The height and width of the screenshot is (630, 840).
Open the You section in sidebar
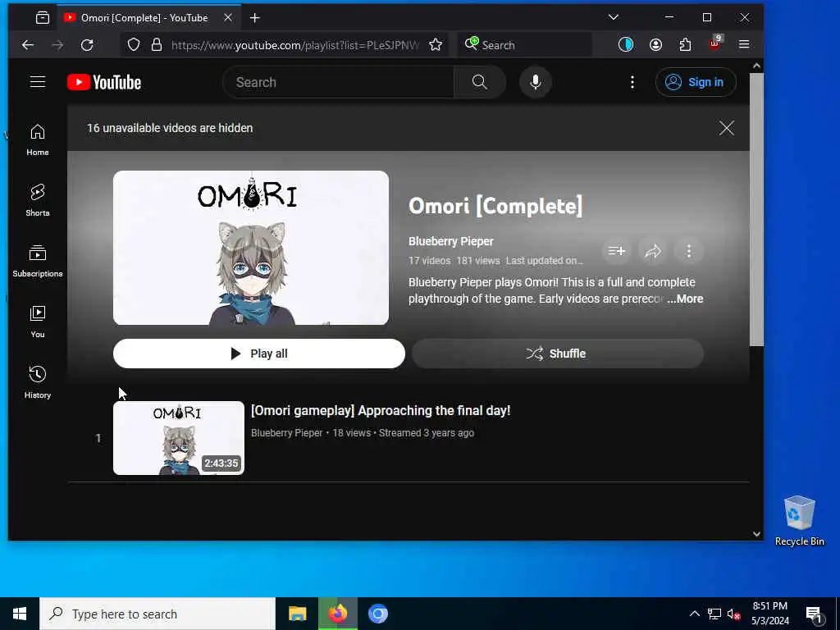click(38, 322)
